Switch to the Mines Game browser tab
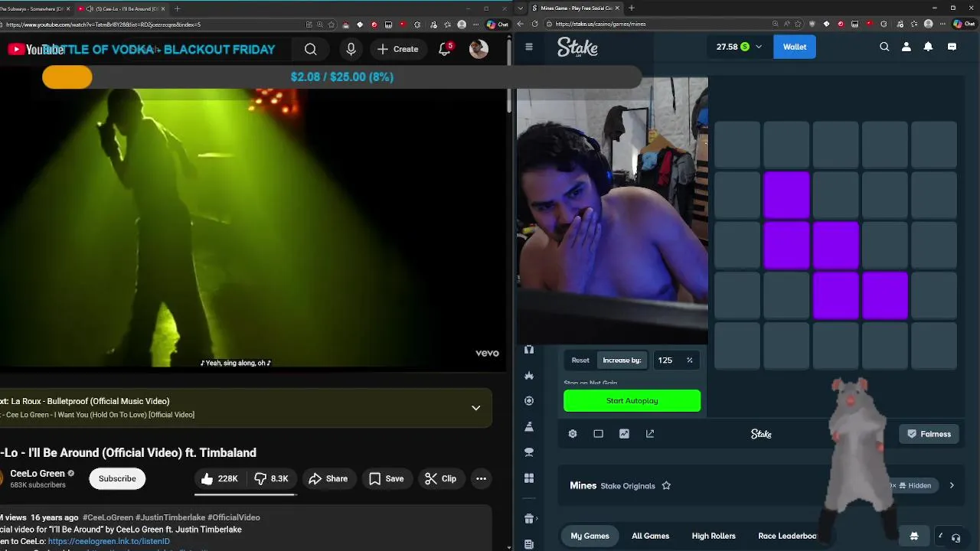This screenshot has width=980, height=551. tap(577, 8)
